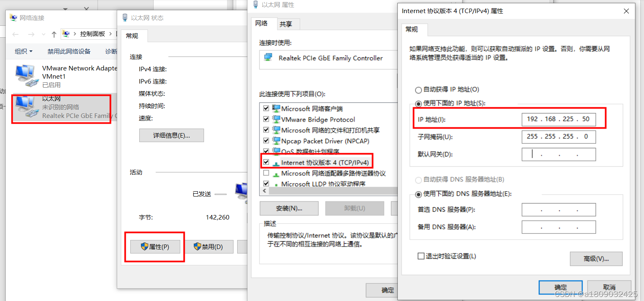644x301 pixels.
Task: Click the up-arrow navigation icon
Action: pos(54,34)
